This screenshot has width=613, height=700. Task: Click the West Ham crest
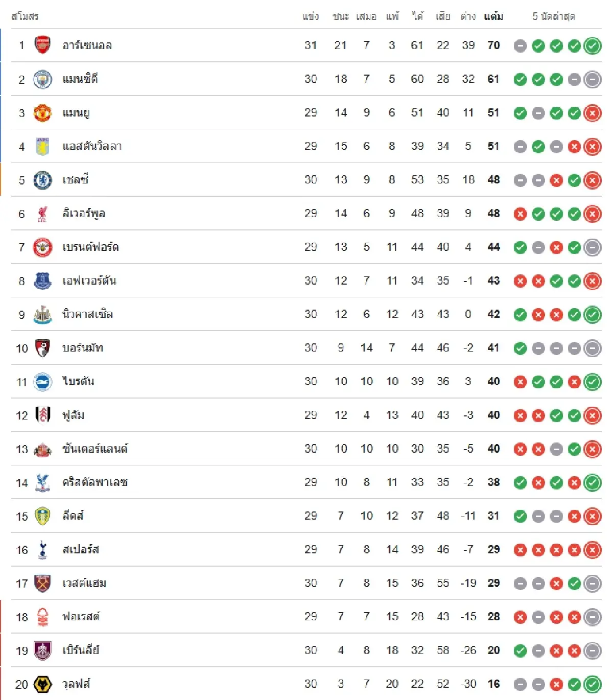click(x=42, y=583)
